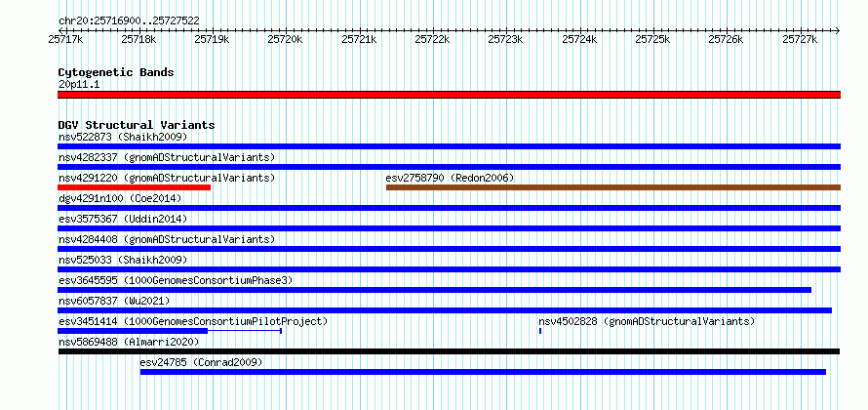Click the 20p11.1 band label
Image resolution: width=868 pixels, height=410 pixels.
click(79, 85)
